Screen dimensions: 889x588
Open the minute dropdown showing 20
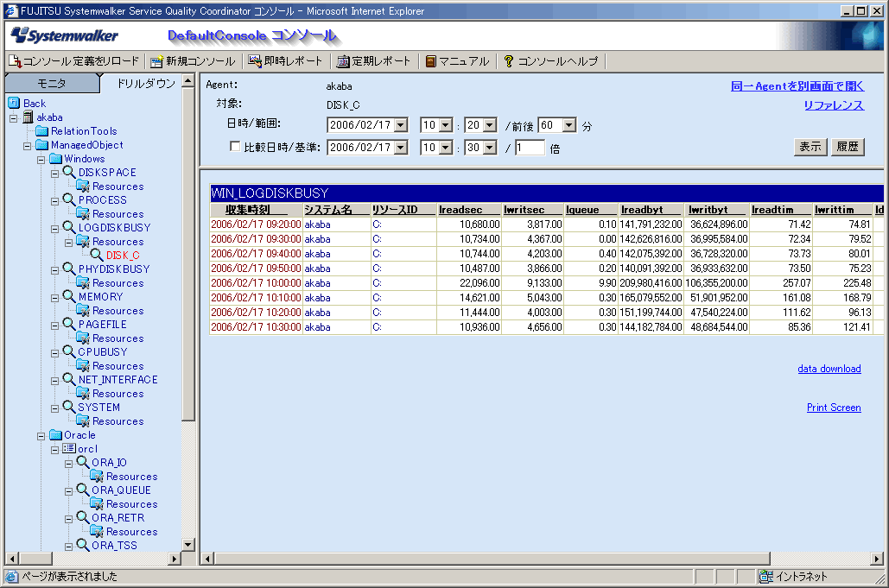(491, 125)
